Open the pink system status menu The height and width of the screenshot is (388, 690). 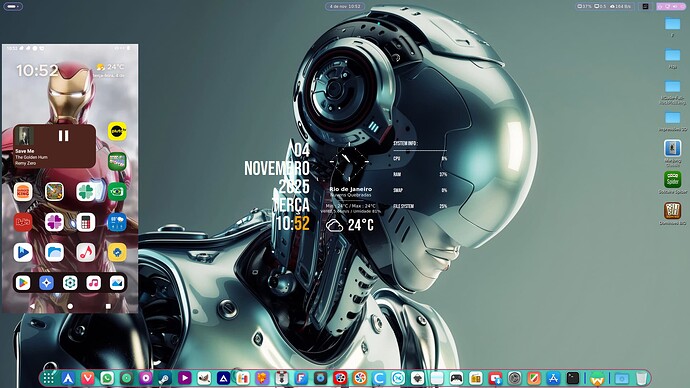(x=671, y=6)
